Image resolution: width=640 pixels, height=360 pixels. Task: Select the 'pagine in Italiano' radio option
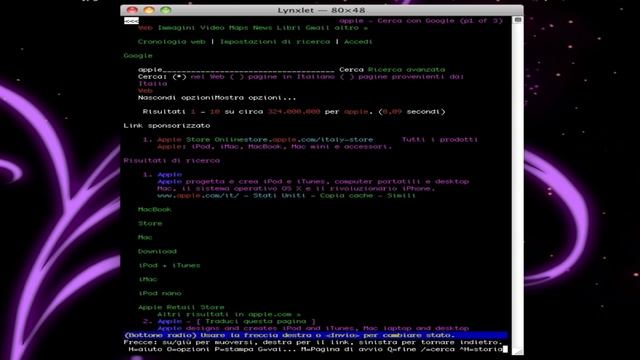pyautogui.click(x=237, y=77)
